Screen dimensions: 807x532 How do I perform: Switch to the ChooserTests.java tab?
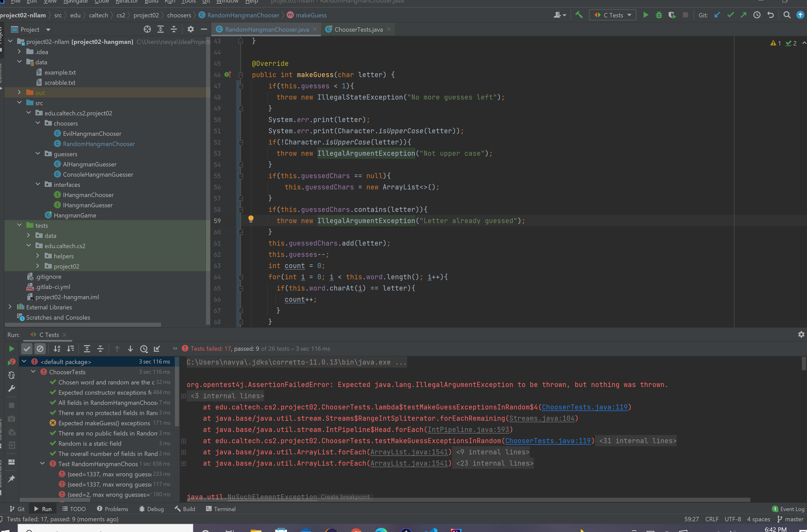coord(358,30)
